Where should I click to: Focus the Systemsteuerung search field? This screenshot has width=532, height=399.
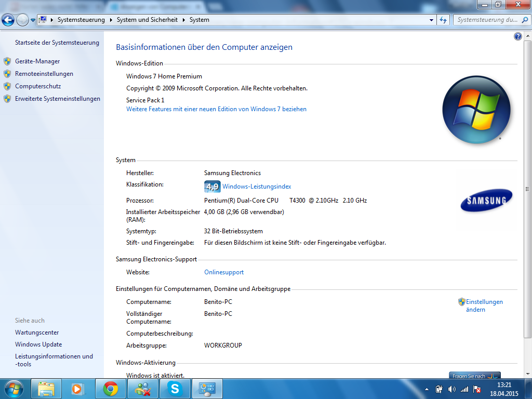[487, 20]
